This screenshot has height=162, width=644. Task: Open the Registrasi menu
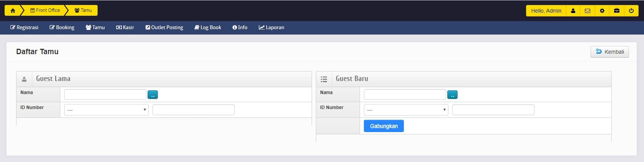coord(24,28)
